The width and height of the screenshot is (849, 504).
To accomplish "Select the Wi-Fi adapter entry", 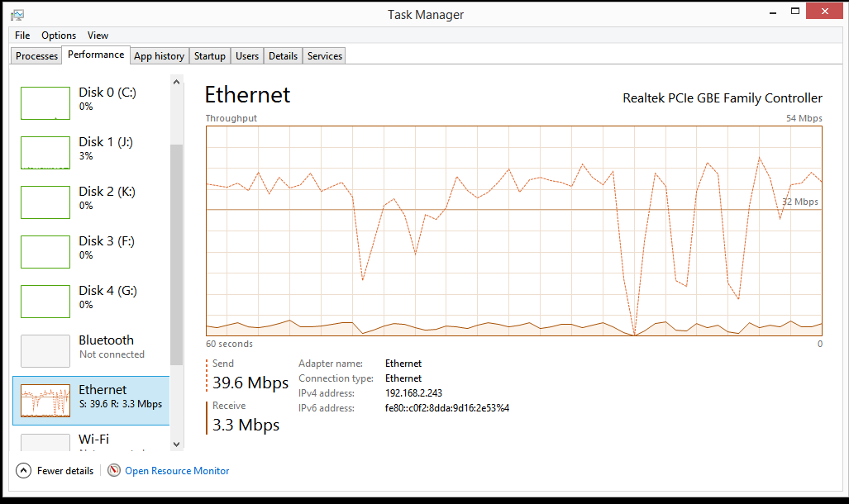I will (x=91, y=440).
